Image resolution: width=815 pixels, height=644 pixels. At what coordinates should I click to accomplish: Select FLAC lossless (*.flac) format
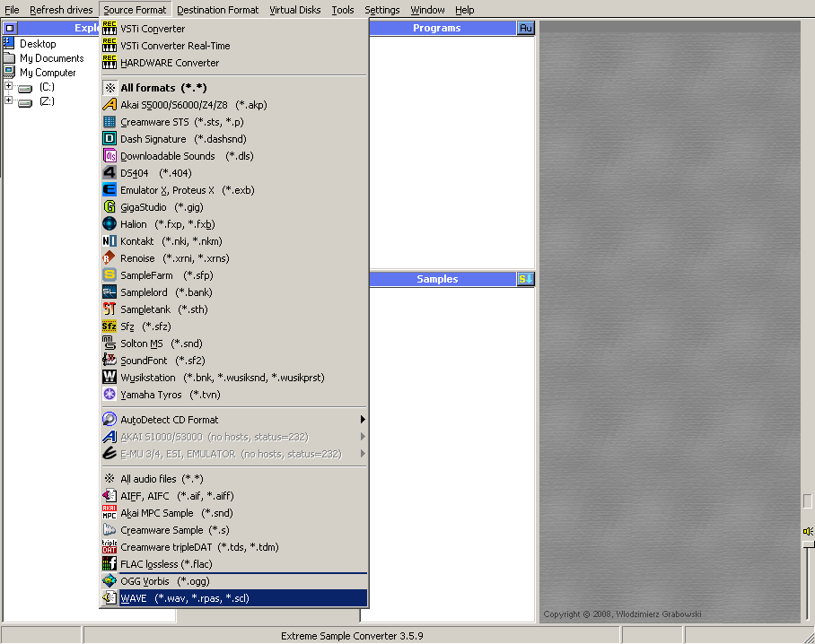point(234,564)
